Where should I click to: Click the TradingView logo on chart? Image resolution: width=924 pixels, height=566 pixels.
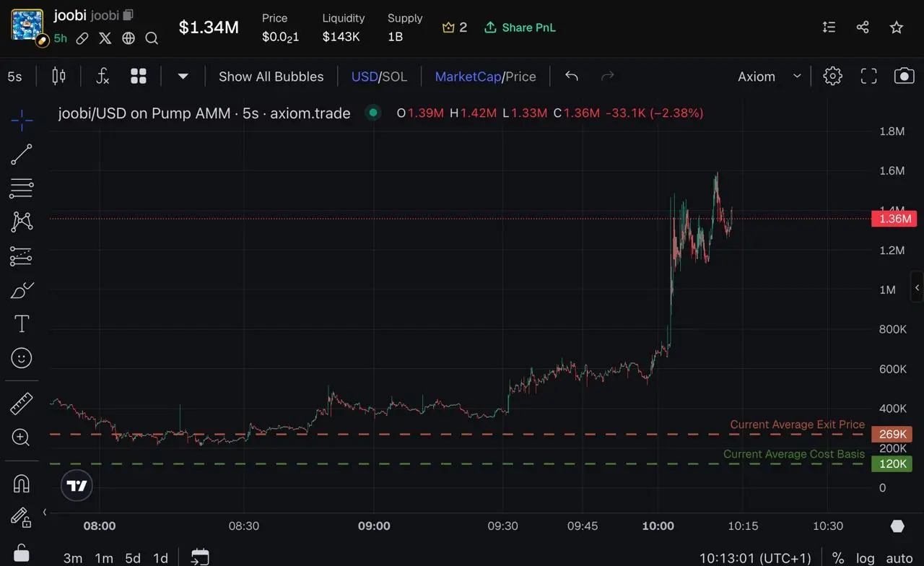(x=77, y=486)
